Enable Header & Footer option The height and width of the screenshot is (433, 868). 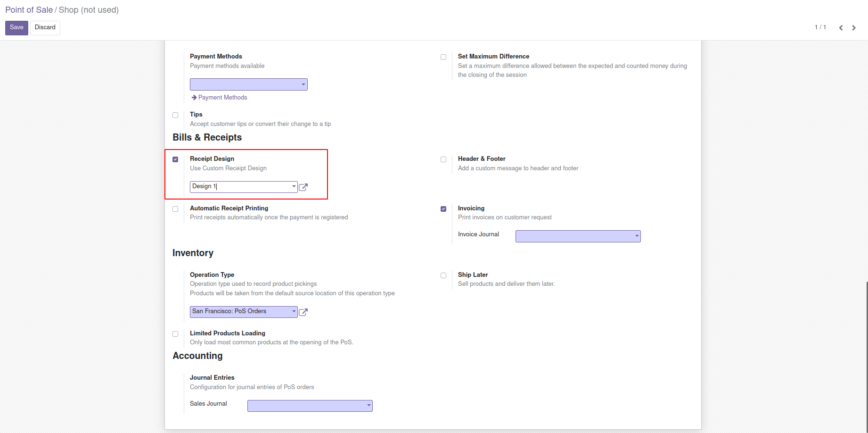[443, 159]
